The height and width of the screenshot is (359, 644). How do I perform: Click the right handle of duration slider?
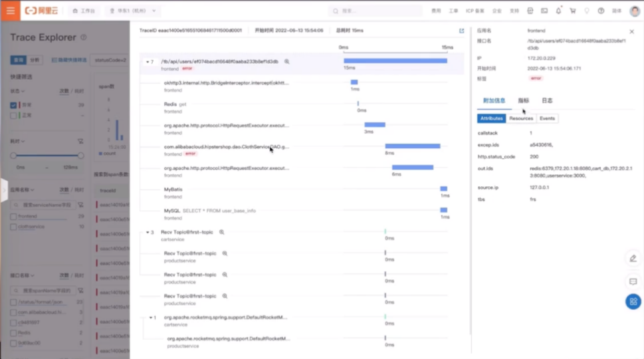(81, 156)
